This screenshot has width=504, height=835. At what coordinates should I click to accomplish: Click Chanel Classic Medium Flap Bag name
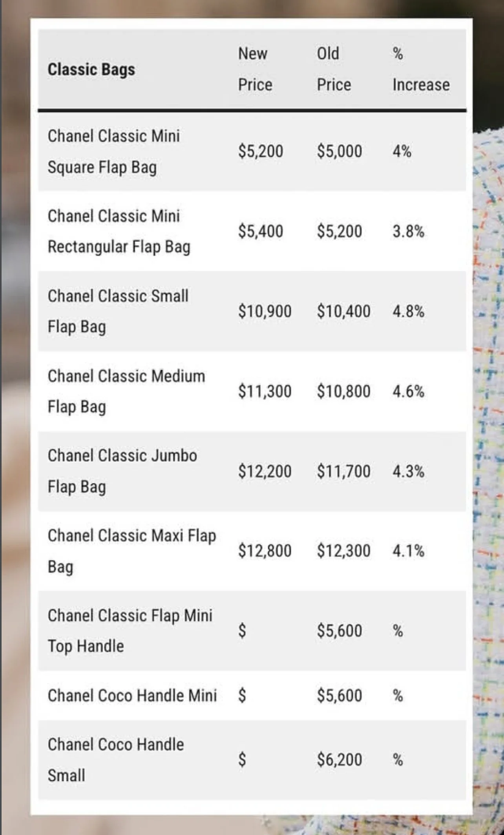click(x=126, y=391)
